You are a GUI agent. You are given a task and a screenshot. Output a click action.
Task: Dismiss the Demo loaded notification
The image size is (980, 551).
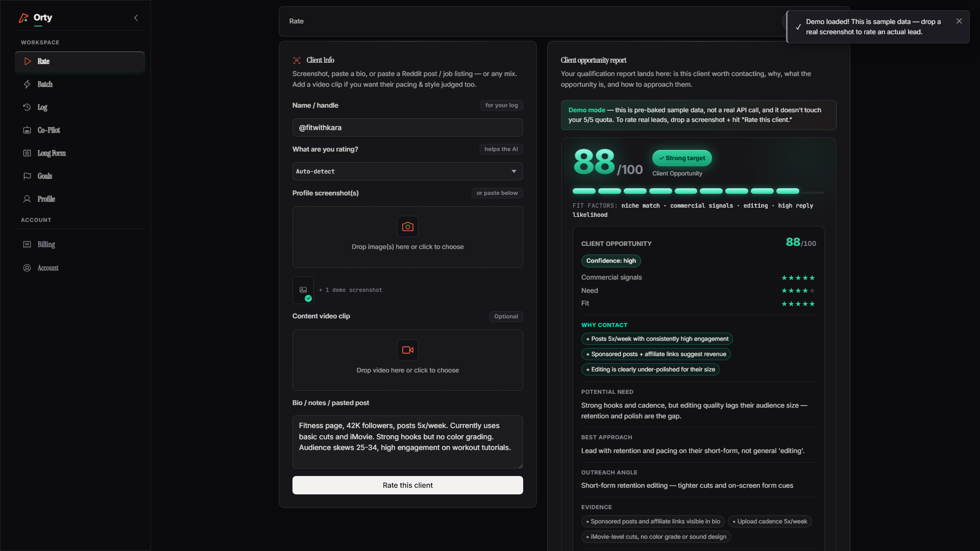pos(959,21)
